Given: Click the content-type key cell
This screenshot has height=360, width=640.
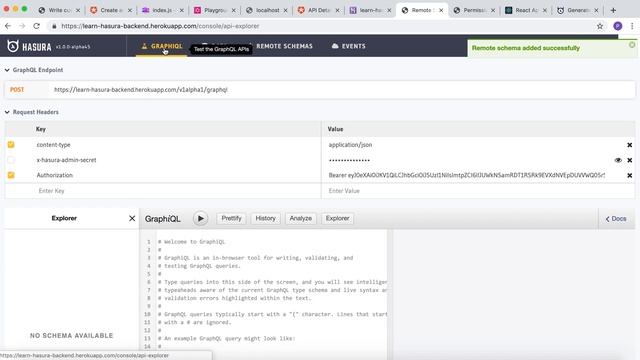Looking at the screenshot, I should (x=53, y=144).
